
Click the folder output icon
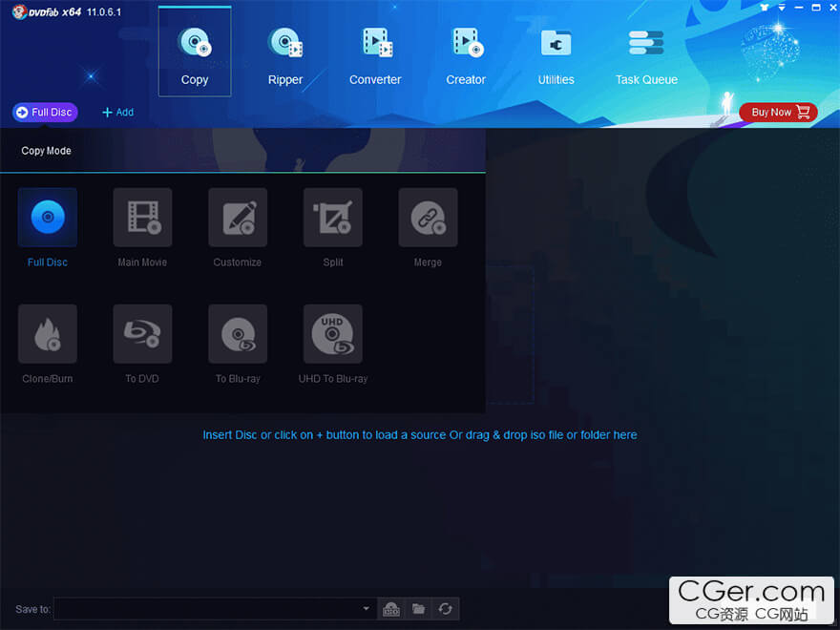coord(418,609)
